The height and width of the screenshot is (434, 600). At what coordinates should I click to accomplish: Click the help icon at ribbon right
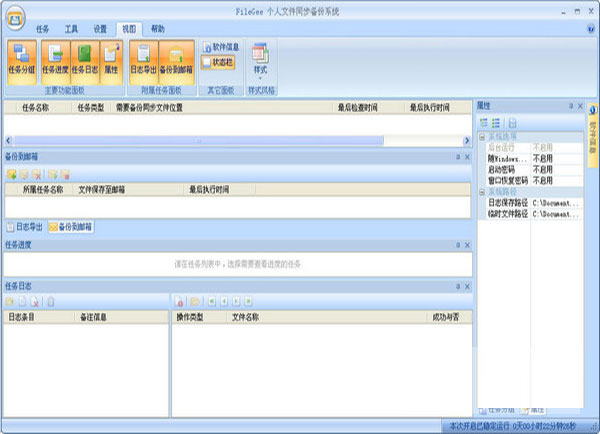coord(591,29)
